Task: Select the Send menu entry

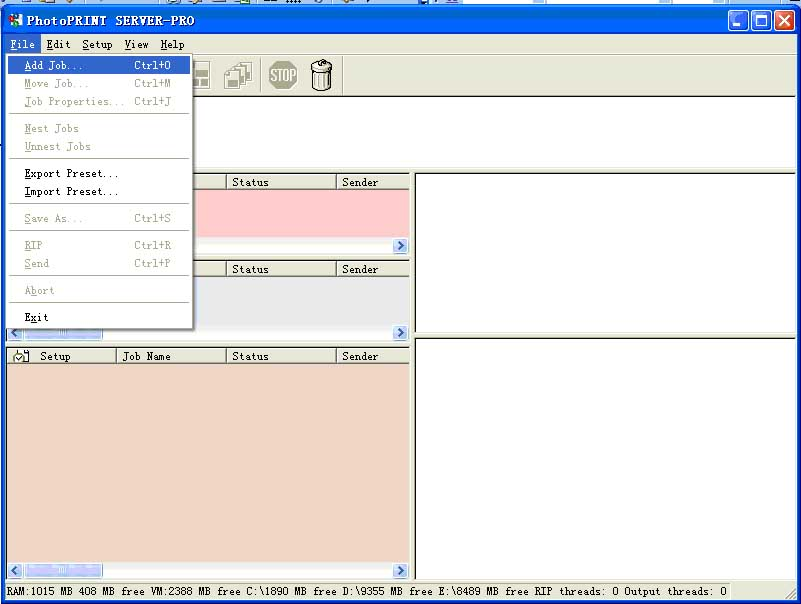Action: pos(99,263)
